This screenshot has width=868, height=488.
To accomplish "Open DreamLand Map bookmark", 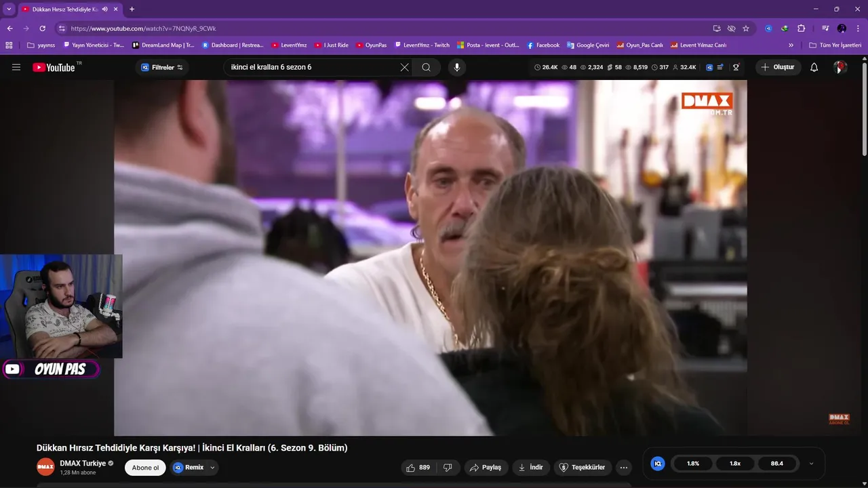I will (163, 45).
